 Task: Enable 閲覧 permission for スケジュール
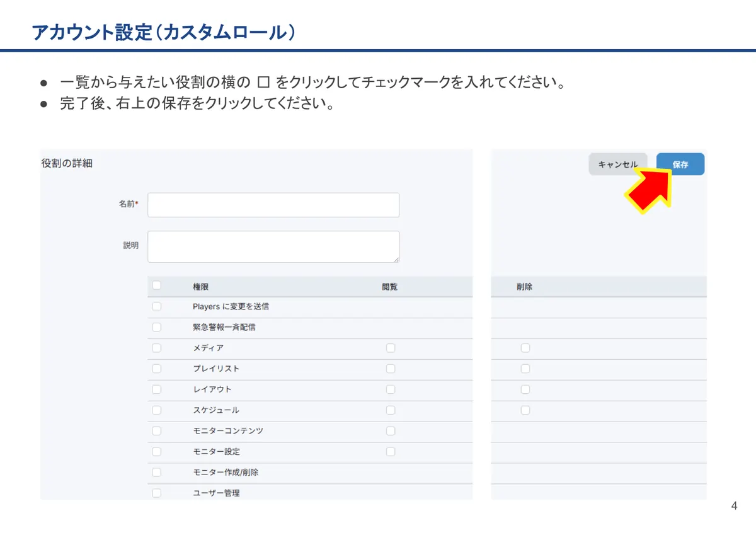tap(391, 410)
